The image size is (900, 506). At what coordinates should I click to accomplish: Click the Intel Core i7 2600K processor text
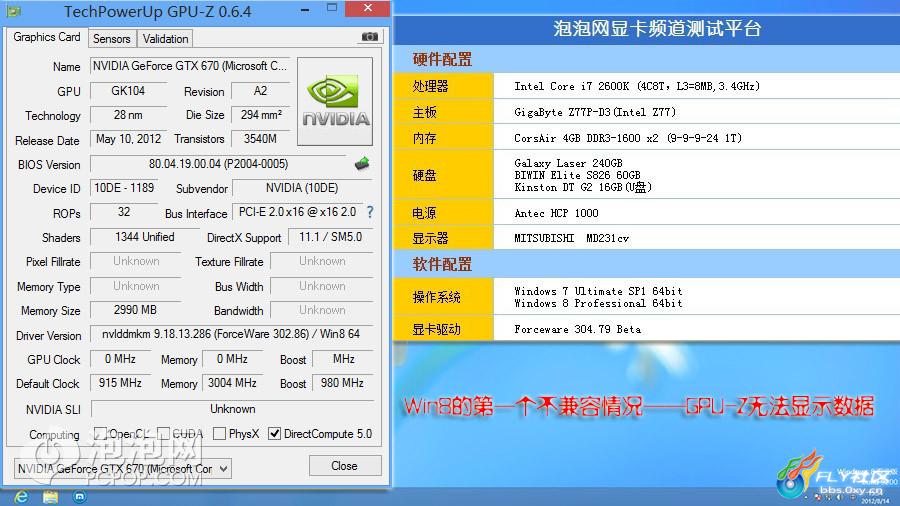click(637, 86)
